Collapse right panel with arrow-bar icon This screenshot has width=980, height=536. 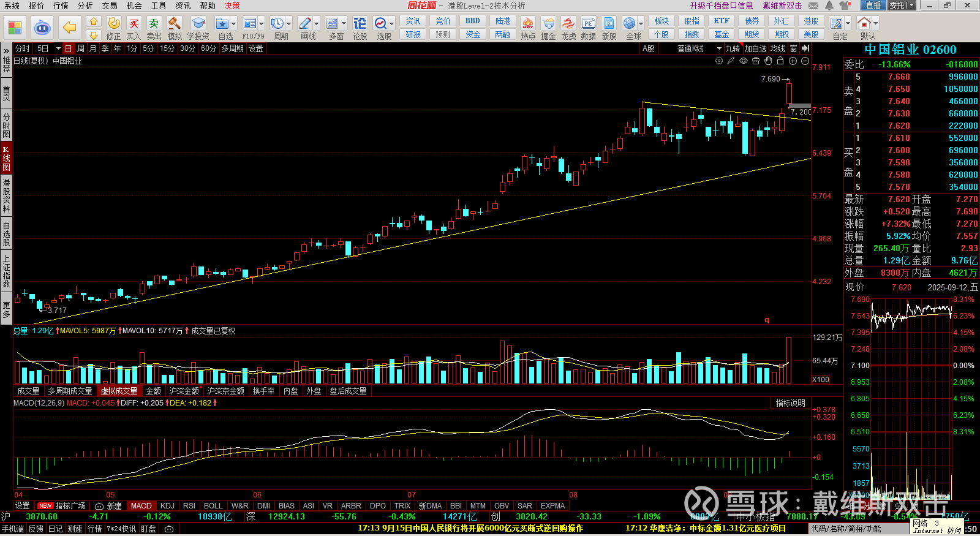click(805, 48)
